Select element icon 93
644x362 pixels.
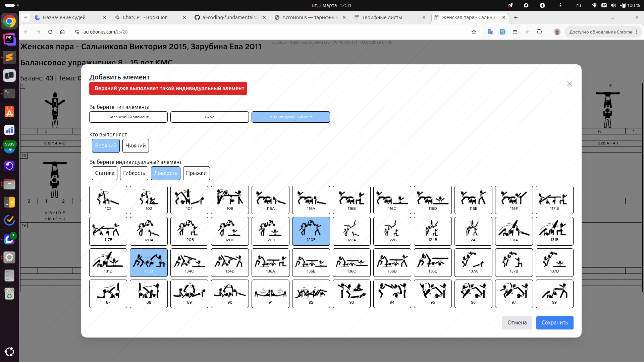[x=352, y=294]
